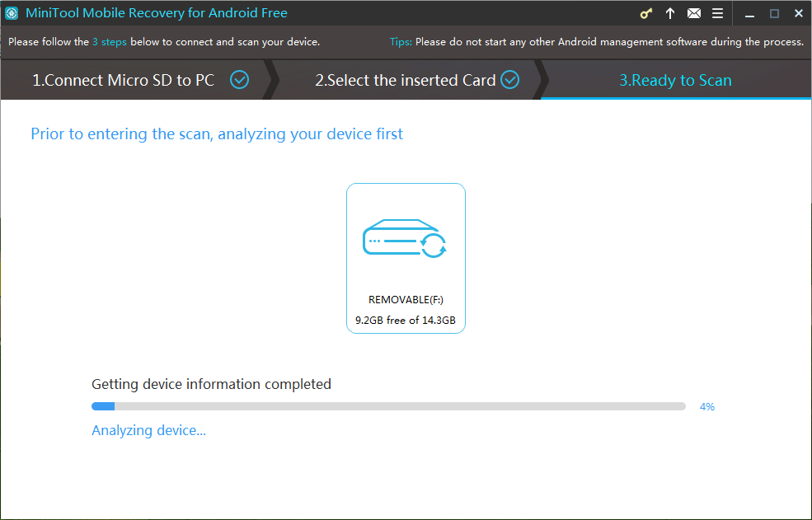Screen dimensions: 812x520
Task: Click the REMOVABLE(F:) drive label
Action: (406, 300)
